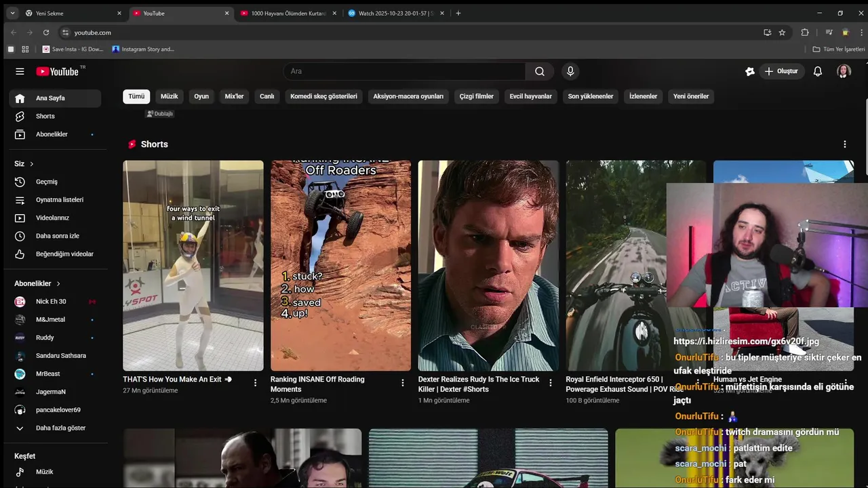Open Videolarınız page

pos(55,218)
